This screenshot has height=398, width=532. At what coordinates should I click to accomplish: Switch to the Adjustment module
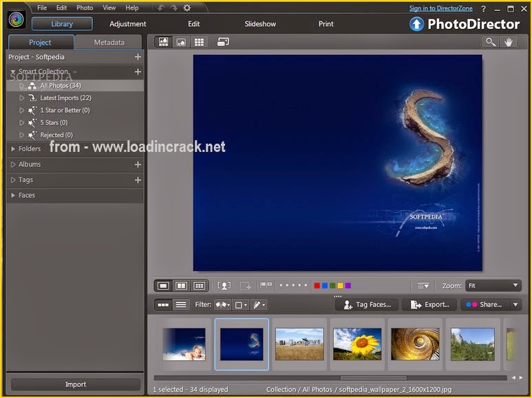pos(127,24)
